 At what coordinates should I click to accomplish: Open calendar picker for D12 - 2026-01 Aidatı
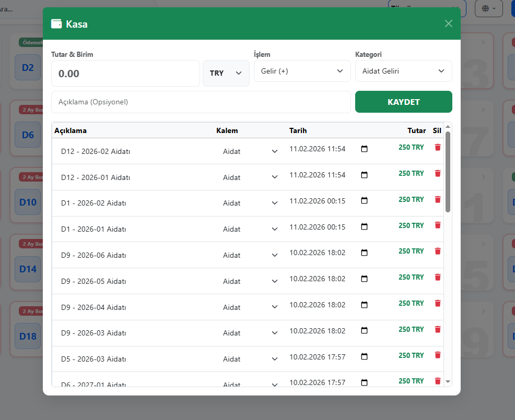[365, 175]
